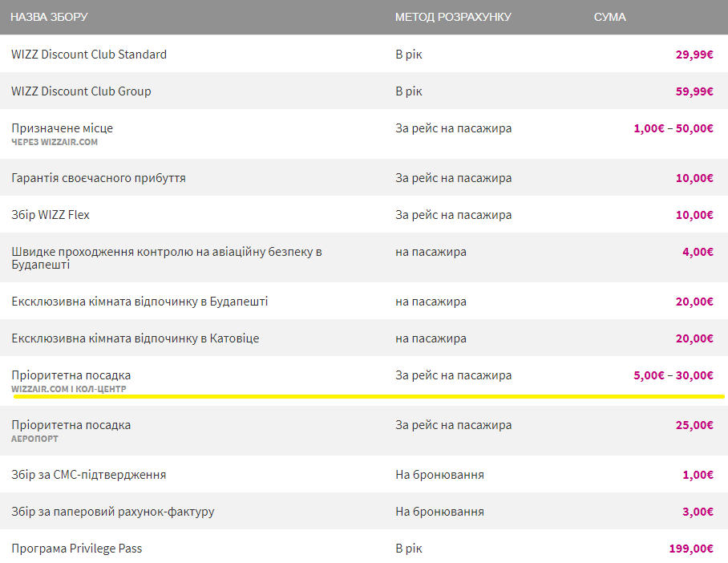The image size is (728, 563).
Task: Select the WIZZ Discount Club Standard row name
Action: click(89, 55)
